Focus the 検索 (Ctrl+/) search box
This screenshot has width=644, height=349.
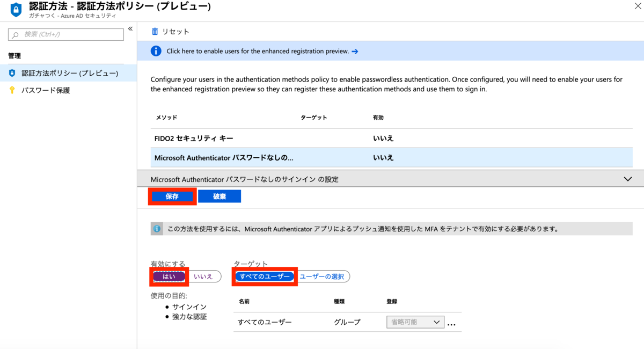click(66, 34)
